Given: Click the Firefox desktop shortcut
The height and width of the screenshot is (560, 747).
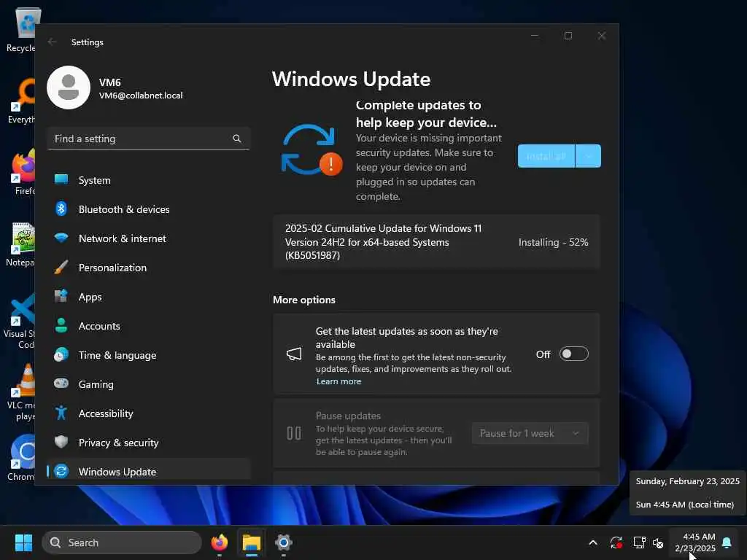Looking at the screenshot, I should 22,172.
